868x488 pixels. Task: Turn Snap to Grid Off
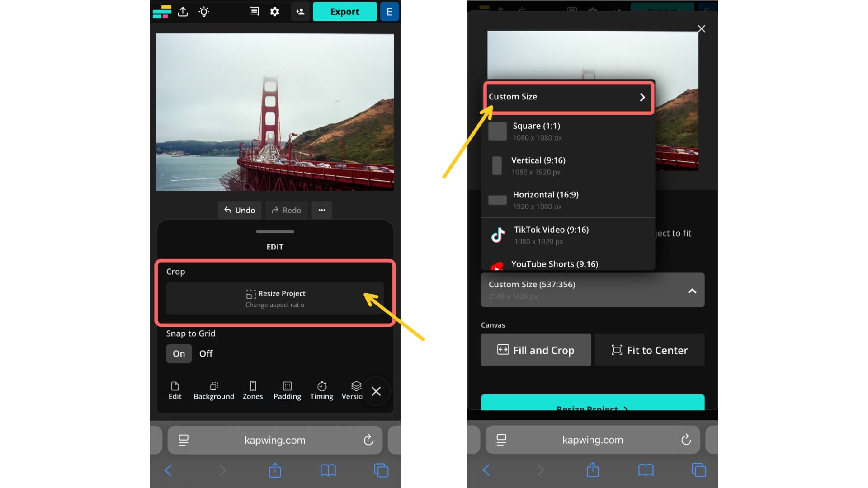pos(206,353)
